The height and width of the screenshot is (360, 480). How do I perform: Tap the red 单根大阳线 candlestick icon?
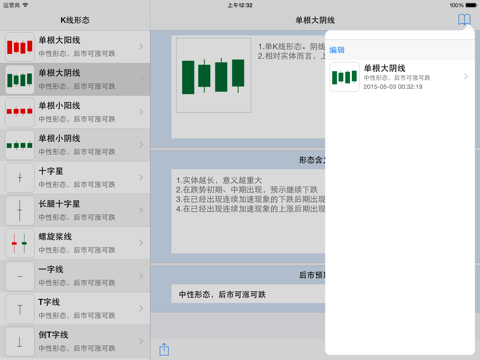pyautogui.click(x=20, y=47)
